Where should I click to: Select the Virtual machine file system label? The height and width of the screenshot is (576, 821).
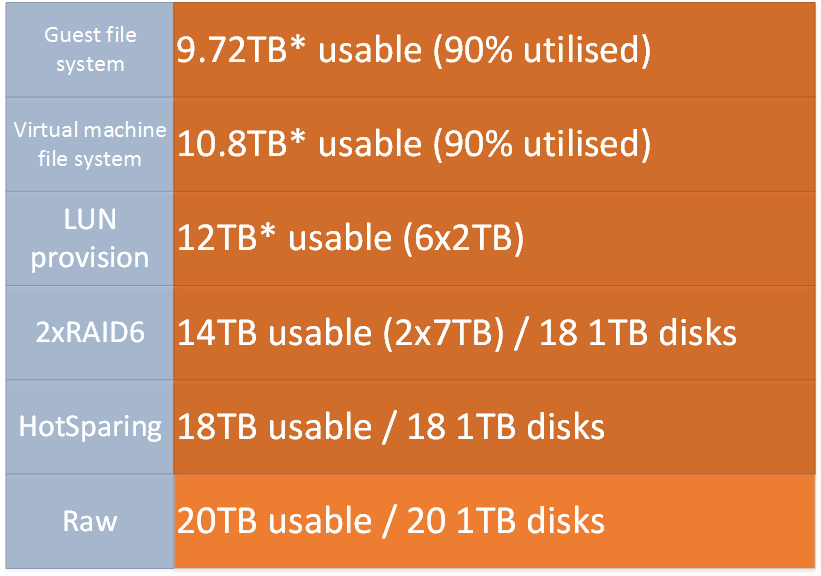click(90, 144)
